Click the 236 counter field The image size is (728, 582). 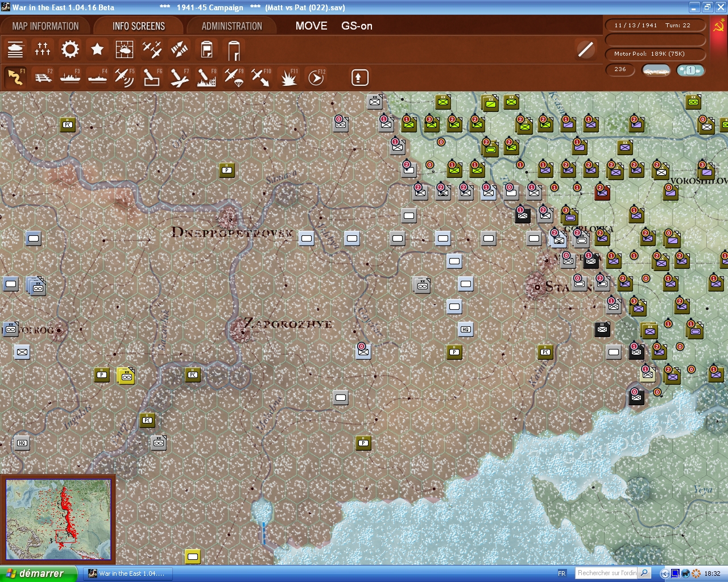(620, 69)
